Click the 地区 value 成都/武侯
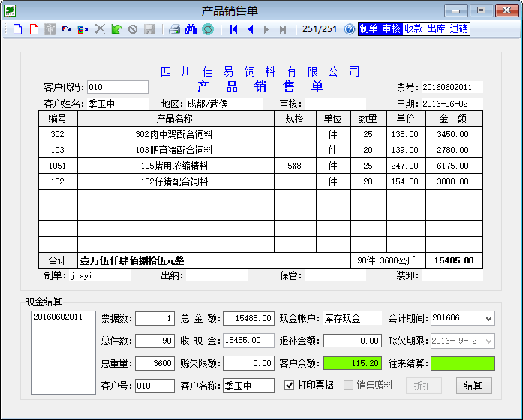Viewport: 523px width, 420px height. pos(224,103)
